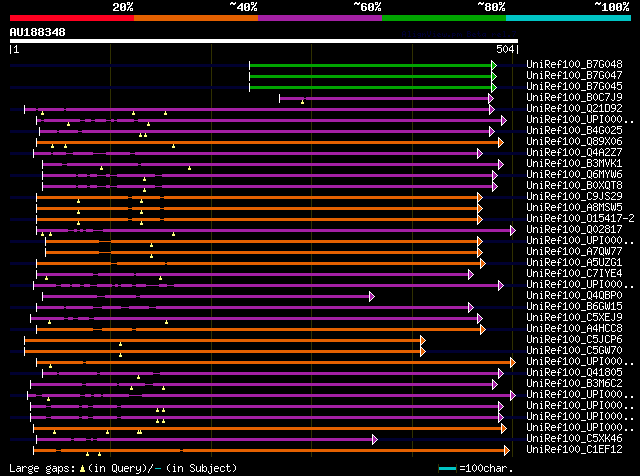Open hit UniRef100_B7G045

(x=574, y=87)
